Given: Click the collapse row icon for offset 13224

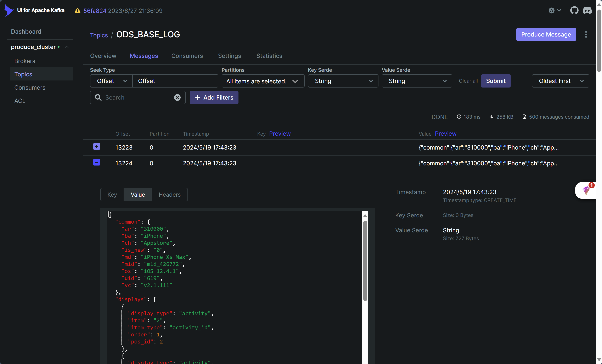Looking at the screenshot, I should pos(96,163).
